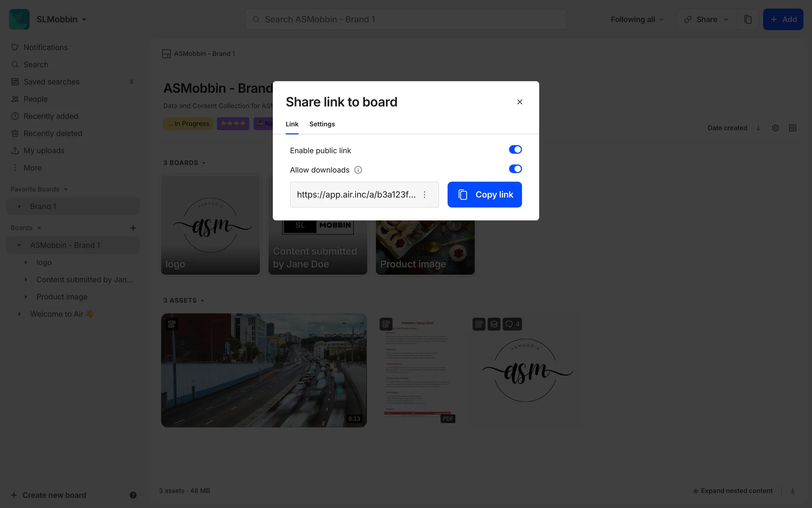The width and height of the screenshot is (812, 508).
Task: Switch to grid layout view icon
Action: (793, 128)
